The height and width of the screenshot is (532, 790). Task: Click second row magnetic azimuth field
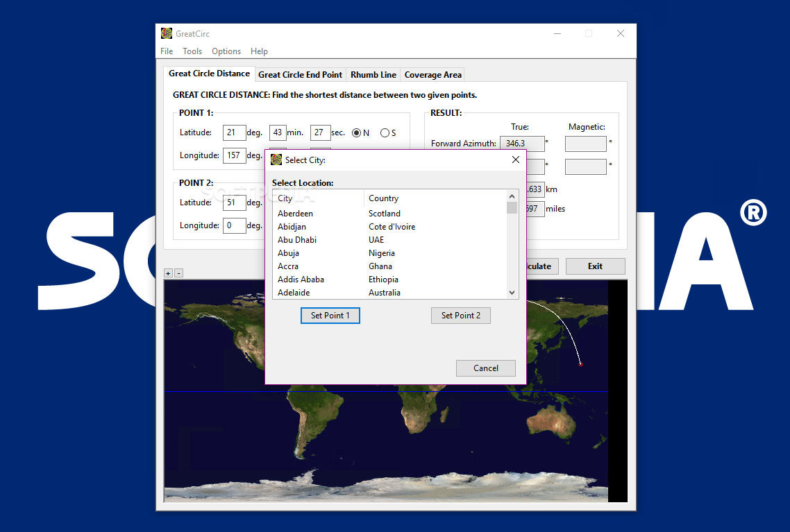click(585, 166)
